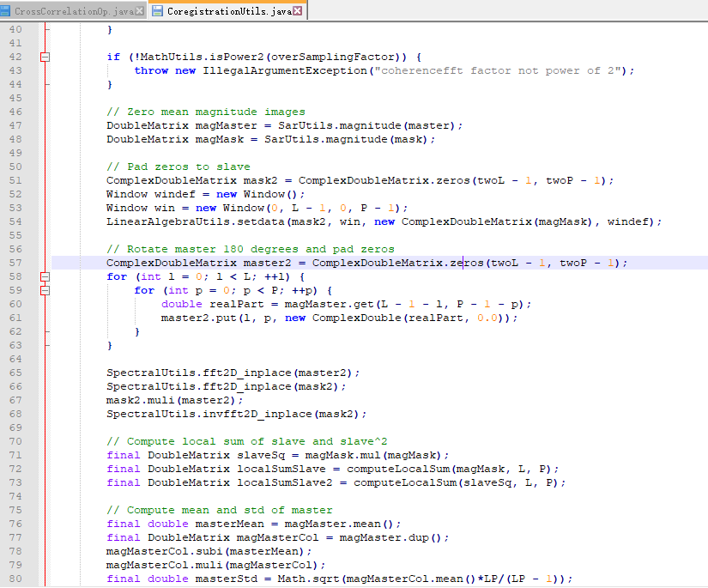Click 'magMasterCol.muli(magMasterCol)' on line 79
Screen dimensions: 708x588
tap(215, 565)
